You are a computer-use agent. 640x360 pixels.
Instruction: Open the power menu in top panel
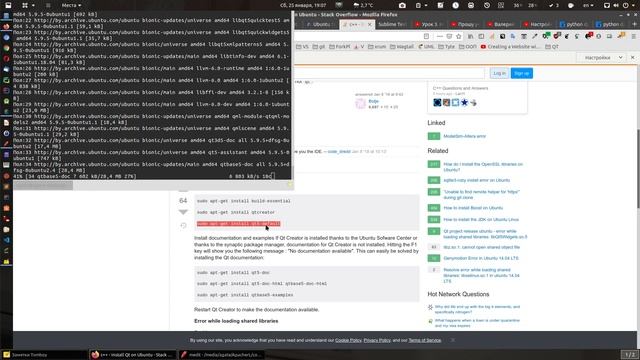(x=627, y=5)
